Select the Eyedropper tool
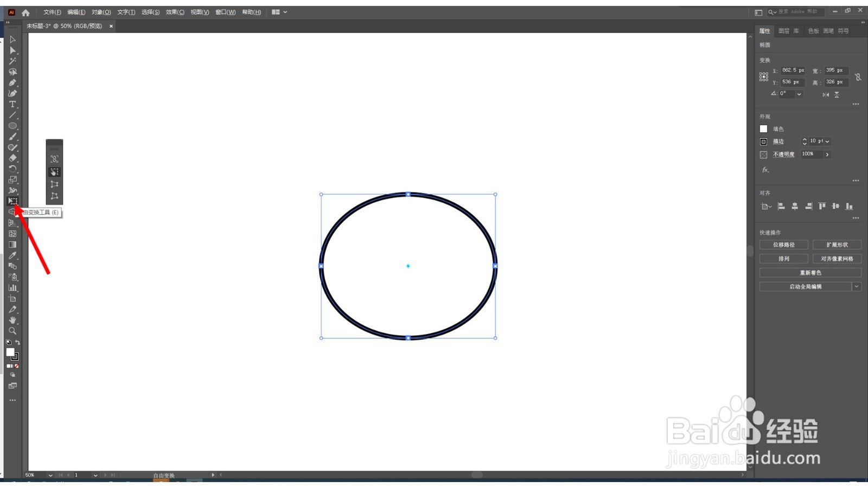 click(12, 255)
